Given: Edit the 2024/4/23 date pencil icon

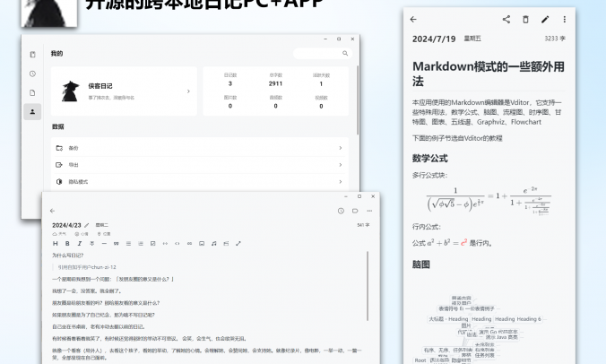Looking at the screenshot, I should pos(87,225).
